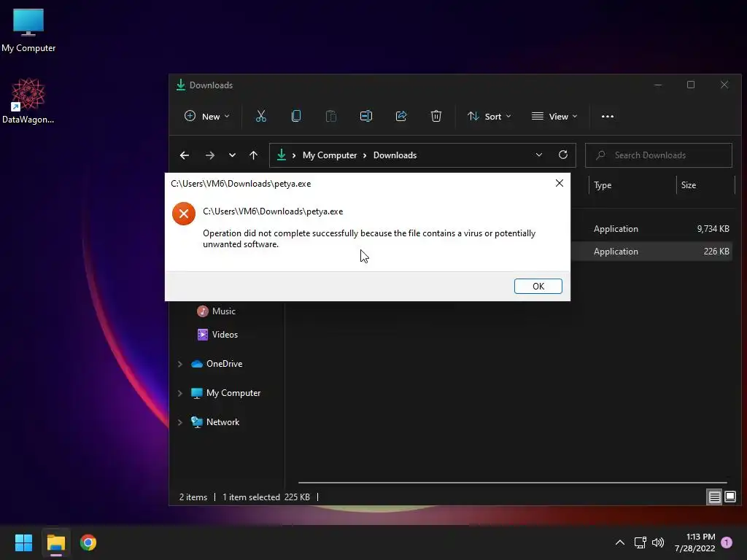The width and height of the screenshot is (747, 560).
Task: Click File Explorer on the taskbar
Action: 55,542
